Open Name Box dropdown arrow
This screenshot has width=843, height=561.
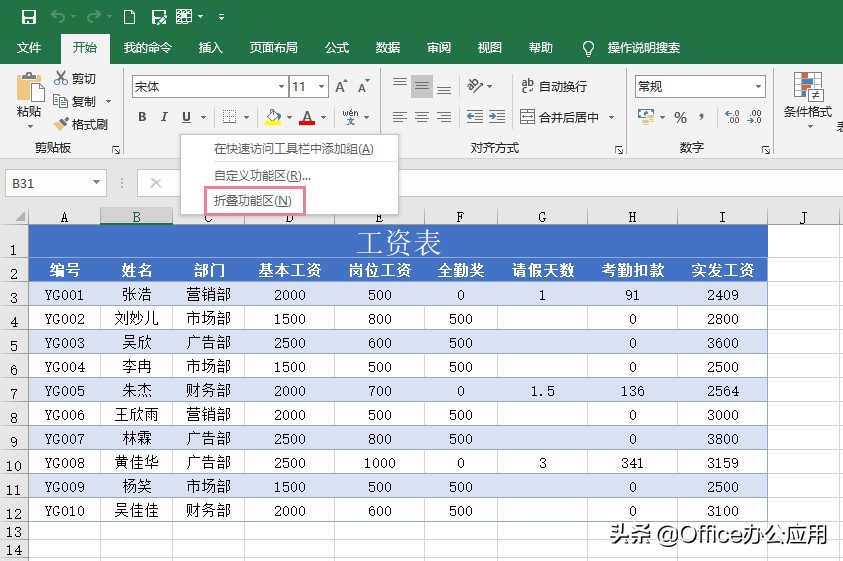96,182
